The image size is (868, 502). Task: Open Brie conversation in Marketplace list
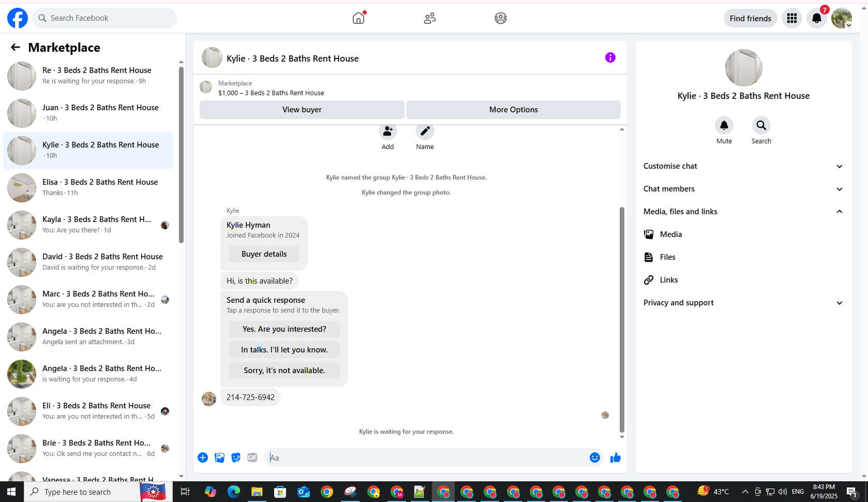pyautogui.click(x=88, y=449)
